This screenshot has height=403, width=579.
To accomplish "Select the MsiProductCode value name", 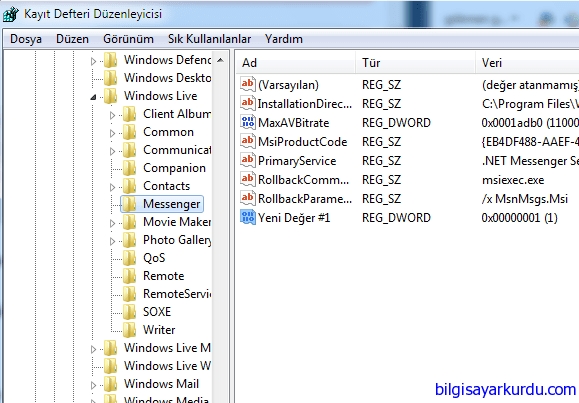I will [x=302, y=142].
